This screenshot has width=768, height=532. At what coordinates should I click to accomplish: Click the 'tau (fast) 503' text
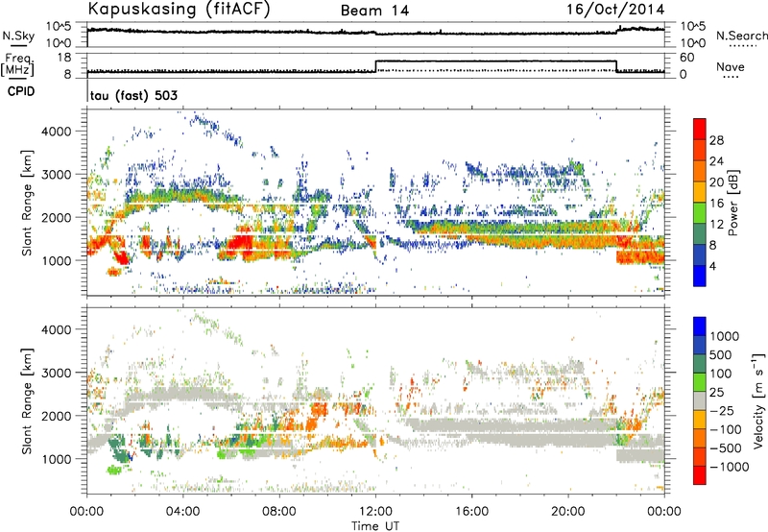click(133, 95)
